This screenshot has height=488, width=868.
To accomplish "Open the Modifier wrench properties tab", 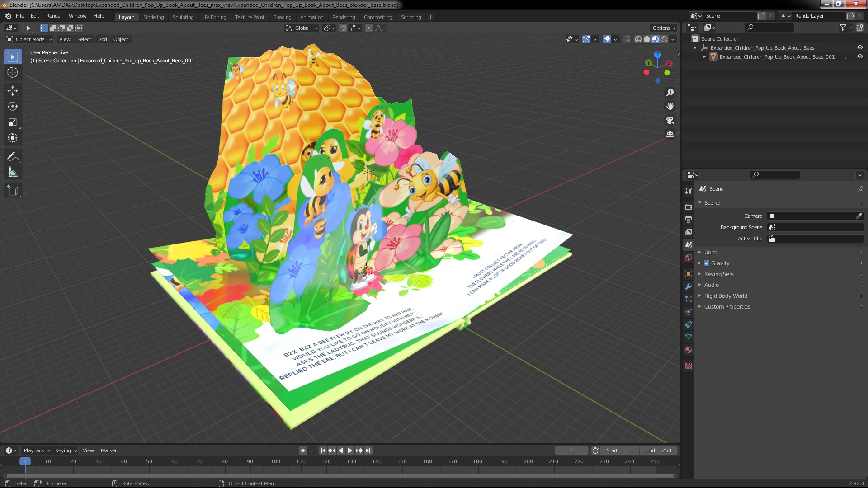I will coord(689,286).
